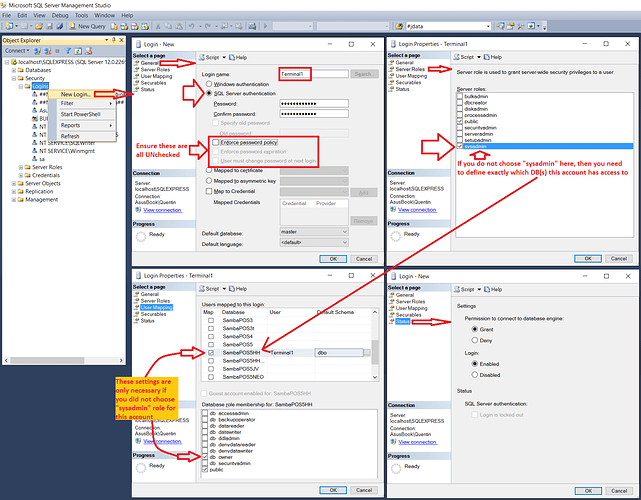
Task: Toggle the Enforce password policy checkbox
Action: tap(215, 142)
